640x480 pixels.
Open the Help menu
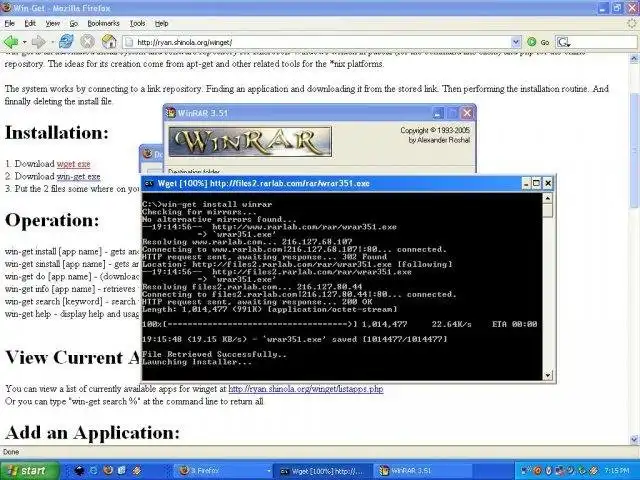(x=162, y=24)
